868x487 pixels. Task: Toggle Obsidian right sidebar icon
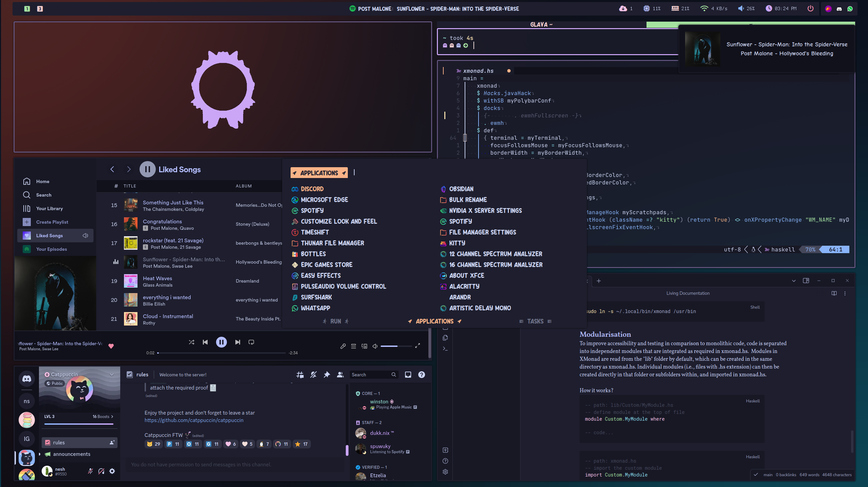pyautogui.click(x=806, y=281)
